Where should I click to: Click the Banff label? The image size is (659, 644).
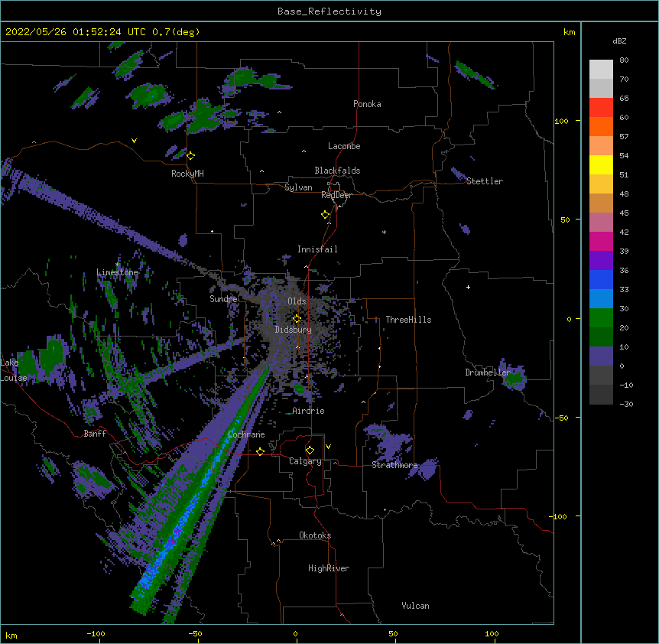pos(95,434)
